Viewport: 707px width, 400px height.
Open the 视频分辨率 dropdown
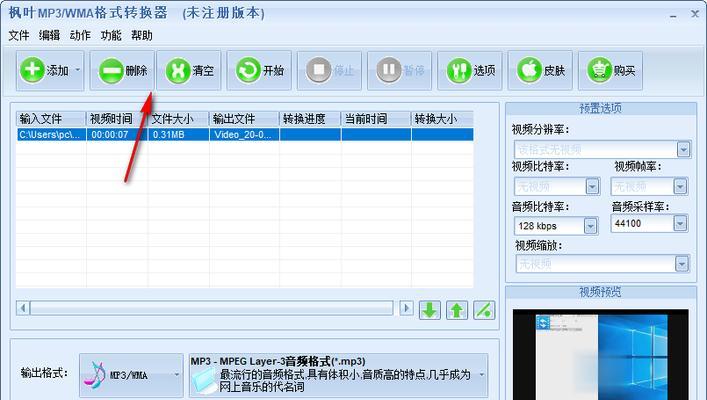tap(684, 149)
